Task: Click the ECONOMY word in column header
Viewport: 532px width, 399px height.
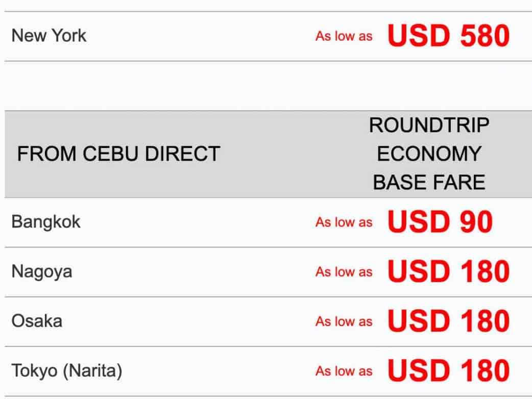Action: pos(429,154)
